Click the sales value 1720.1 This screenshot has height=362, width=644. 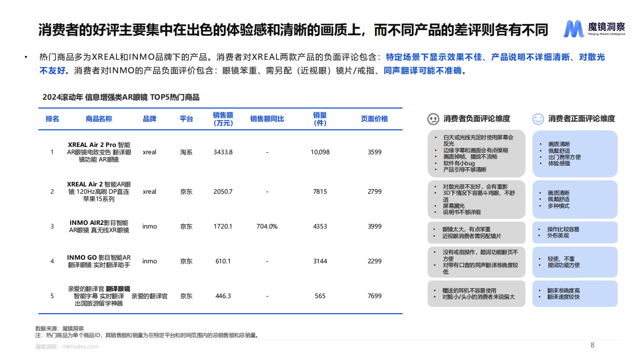tap(223, 226)
